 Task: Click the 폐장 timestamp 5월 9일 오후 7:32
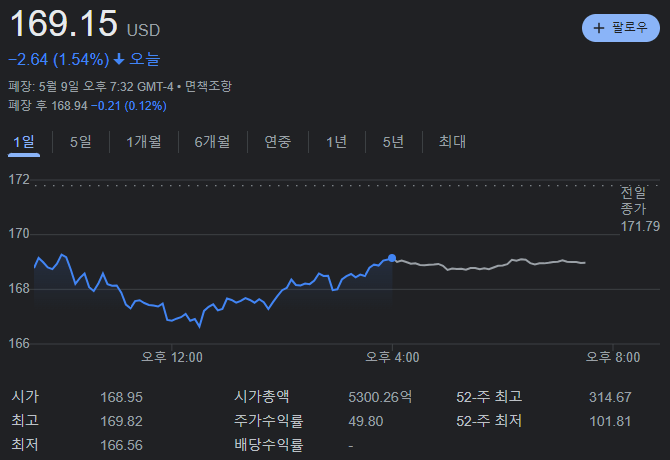click(x=86, y=87)
